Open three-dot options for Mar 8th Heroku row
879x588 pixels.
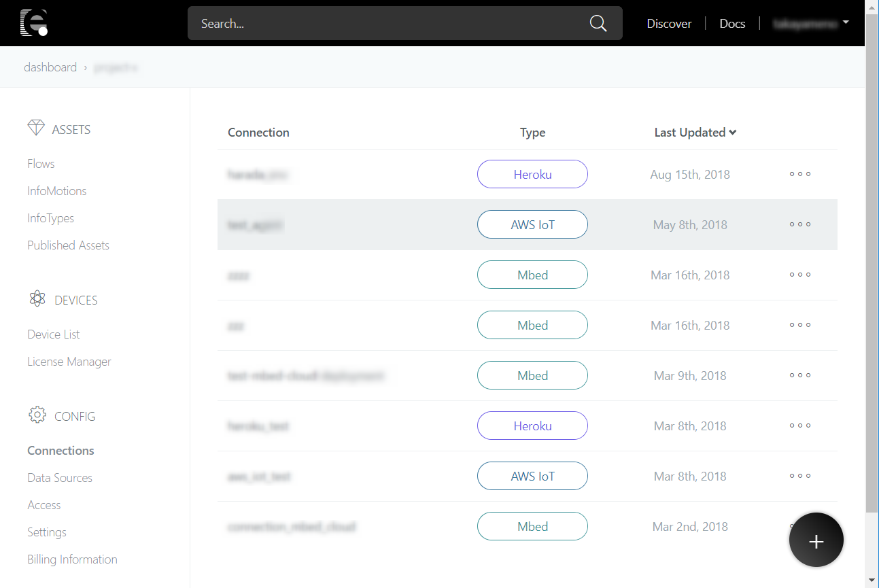tap(799, 426)
